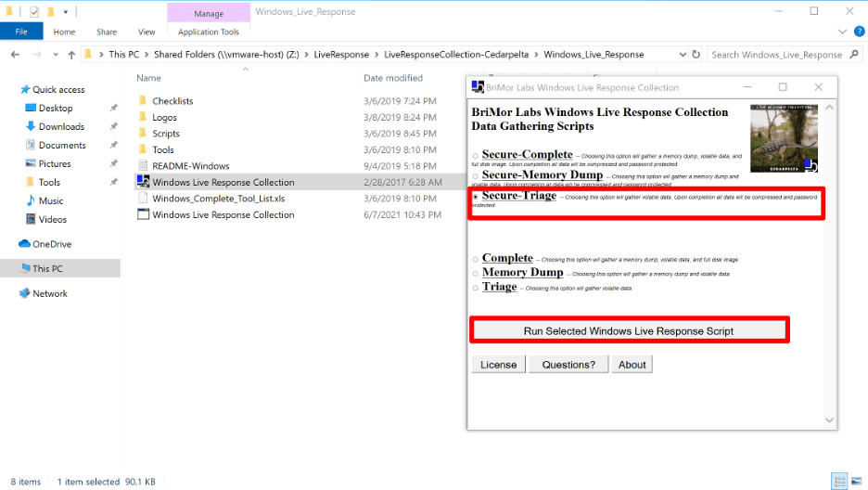Sort by the Name column header
Image resolution: width=868 pixels, height=490 pixels.
coord(149,78)
